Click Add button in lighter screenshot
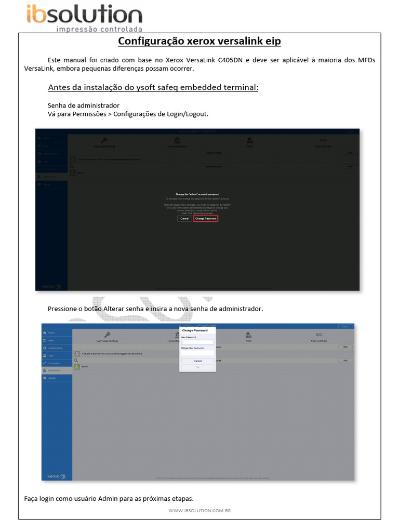Viewport: 399px width, 532px height. 345,361
